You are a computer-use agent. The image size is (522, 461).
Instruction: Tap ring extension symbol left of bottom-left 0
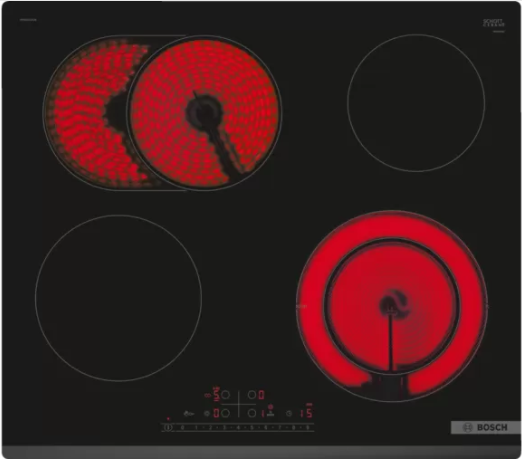207,413
